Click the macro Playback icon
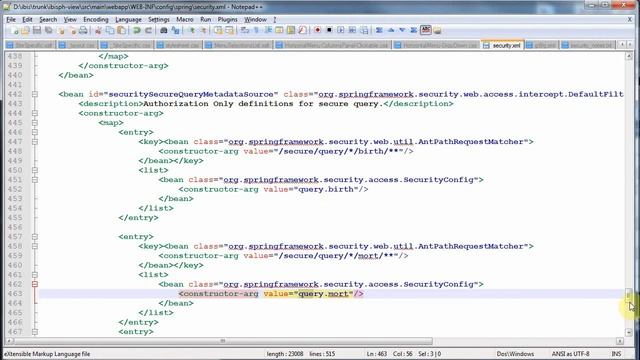 coord(340,30)
